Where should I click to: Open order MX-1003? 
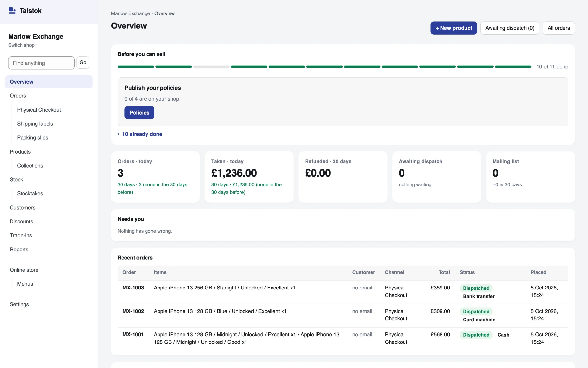(133, 288)
